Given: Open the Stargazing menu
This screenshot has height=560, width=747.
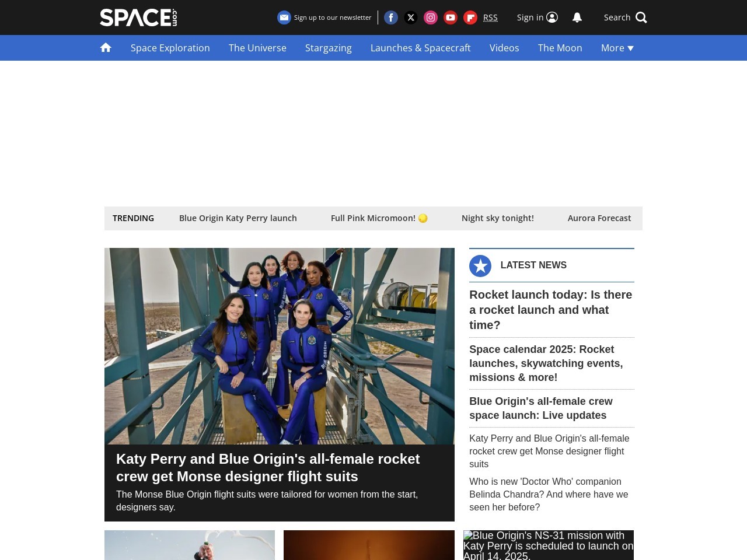Looking at the screenshot, I should coord(329,48).
